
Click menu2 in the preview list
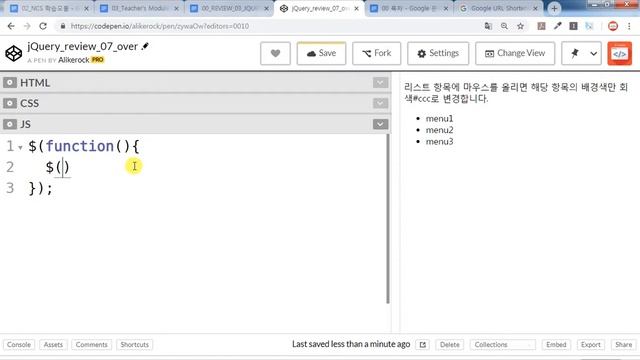click(x=439, y=130)
